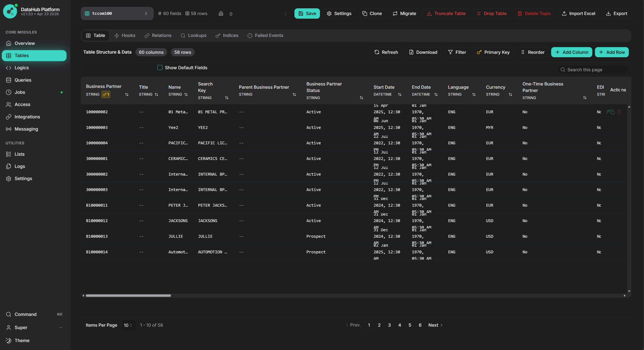644x350 pixels.
Task: Sort by the Business Partner Status column
Action: click(362, 98)
